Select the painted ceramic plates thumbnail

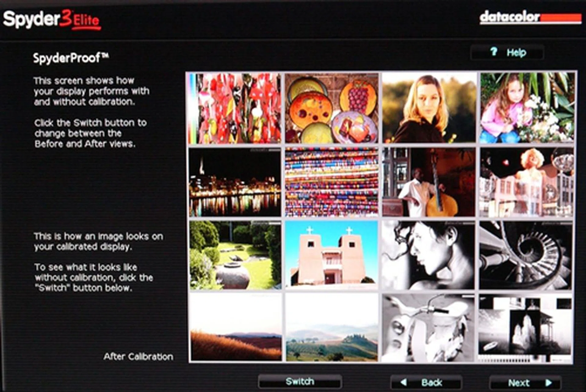(x=331, y=108)
